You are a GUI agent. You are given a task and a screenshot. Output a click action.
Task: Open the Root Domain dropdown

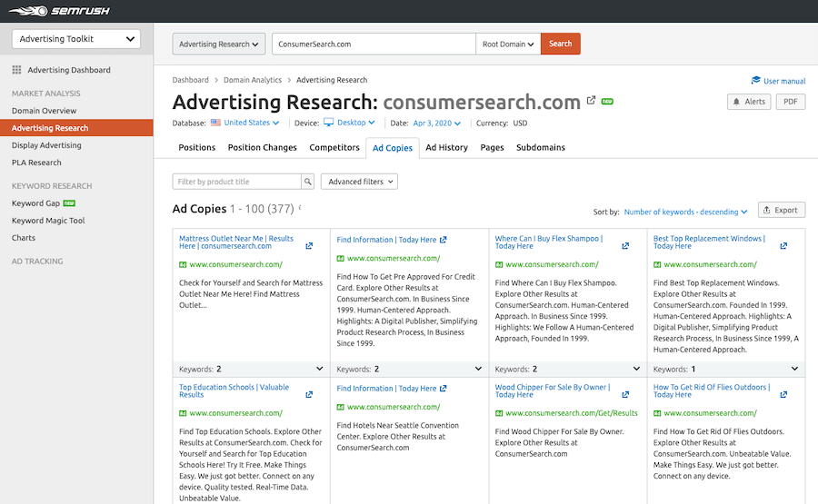508,44
